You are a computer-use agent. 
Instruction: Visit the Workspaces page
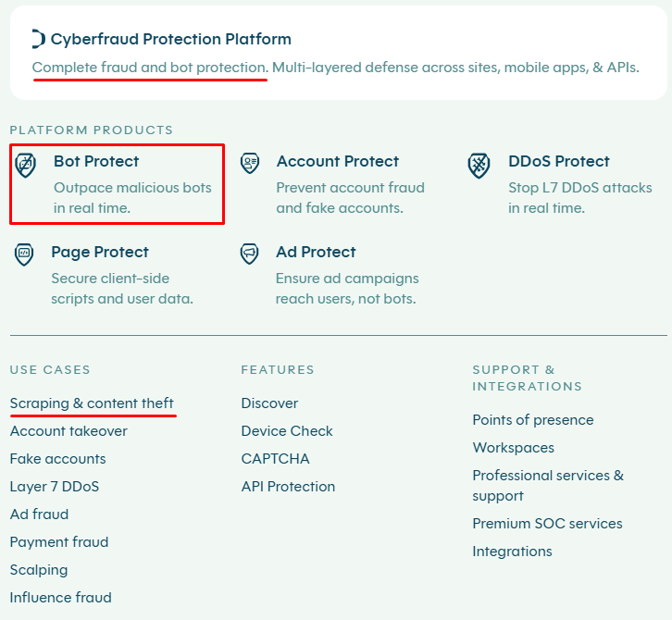point(514,448)
